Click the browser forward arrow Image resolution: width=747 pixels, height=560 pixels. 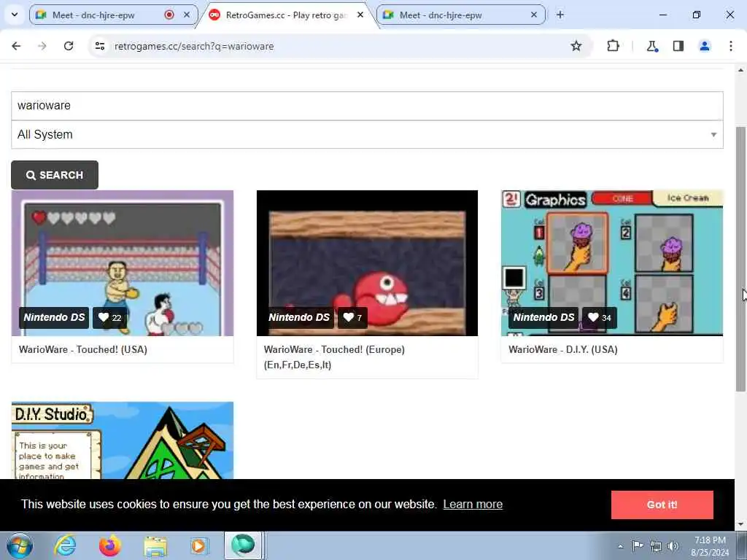pyautogui.click(x=42, y=46)
